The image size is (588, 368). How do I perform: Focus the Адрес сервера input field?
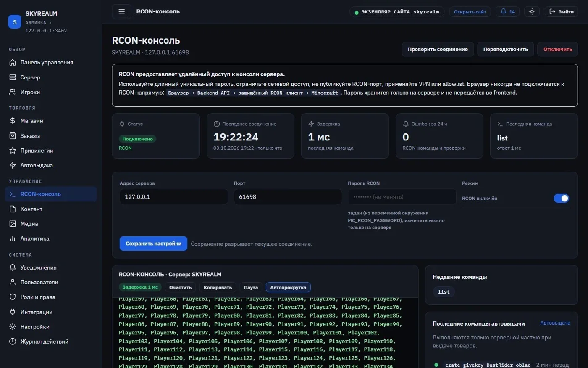pyautogui.click(x=174, y=197)
